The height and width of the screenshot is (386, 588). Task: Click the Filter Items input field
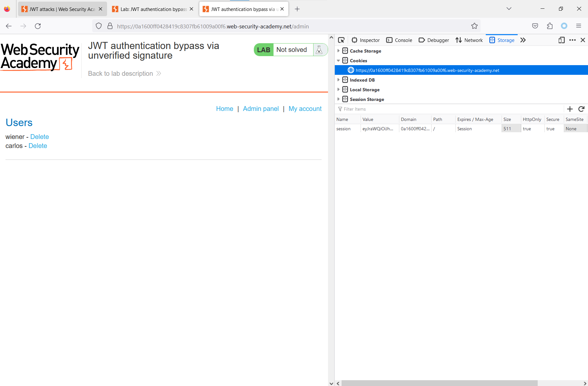[x=450, y=109]
